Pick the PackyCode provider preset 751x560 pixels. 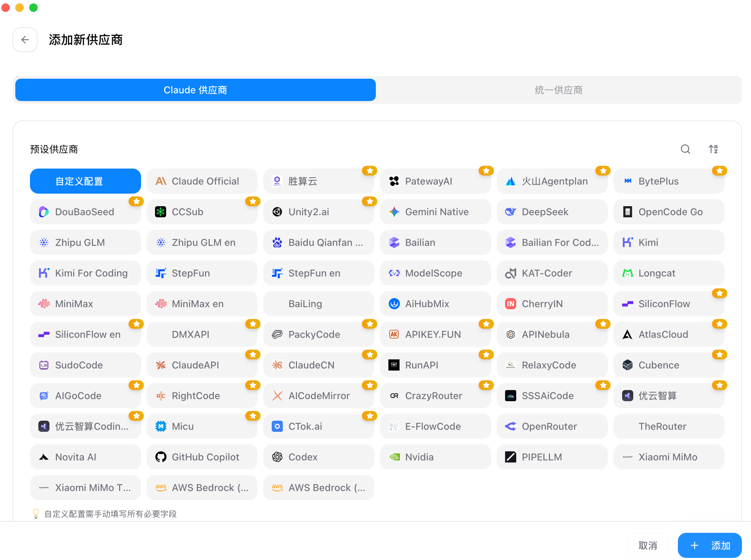pos(319,334)
